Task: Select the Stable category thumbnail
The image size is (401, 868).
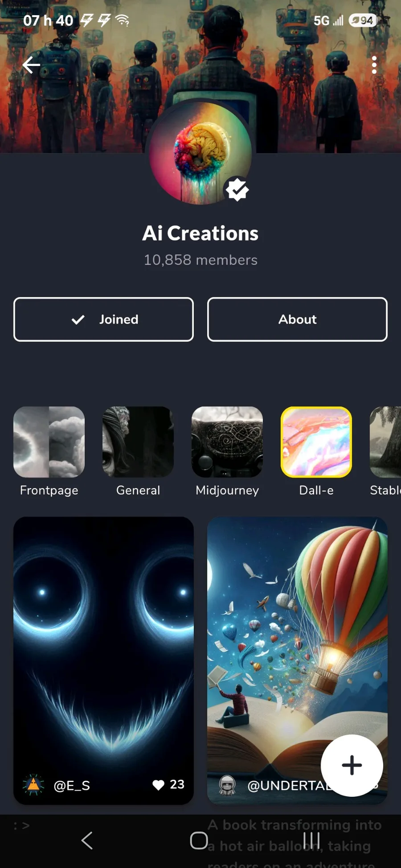Action: [385, 442]
